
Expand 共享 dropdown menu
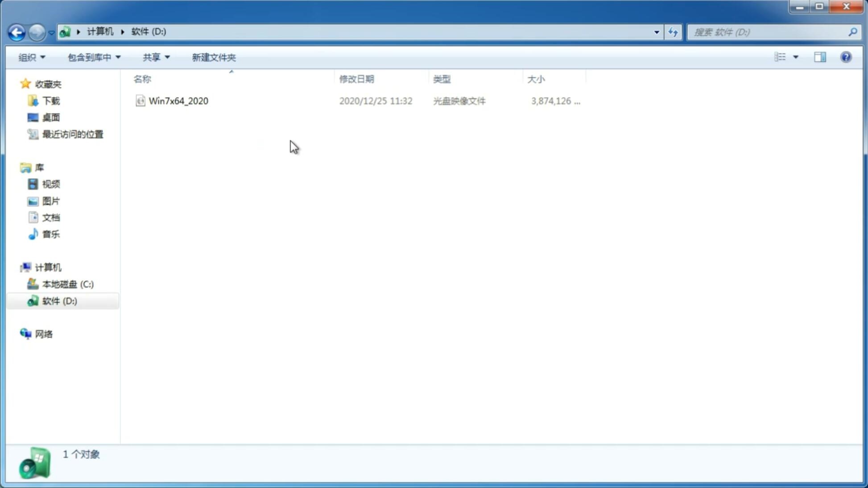click(156, 57)
